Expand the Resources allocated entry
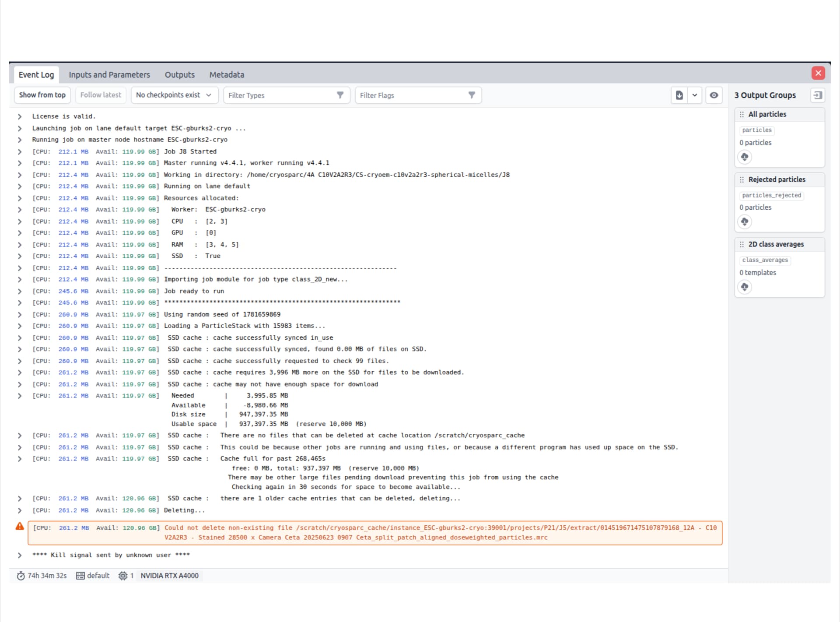Screen dimensions: 840x622 20,198
